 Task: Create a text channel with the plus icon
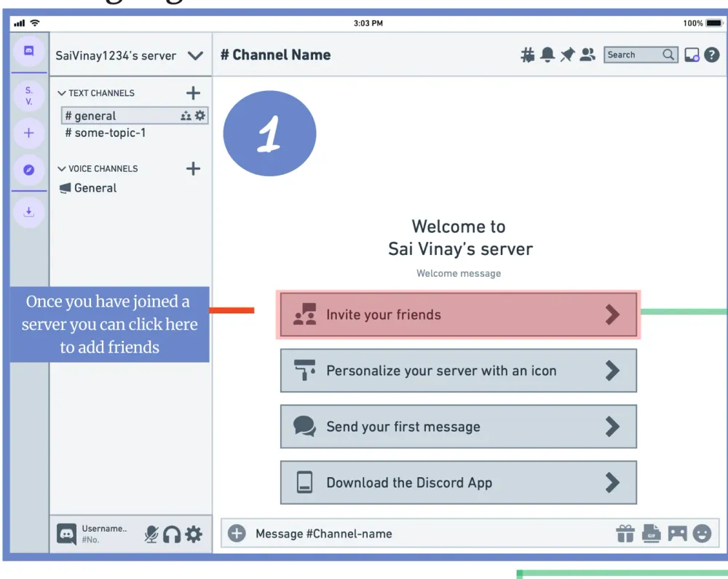193,93
